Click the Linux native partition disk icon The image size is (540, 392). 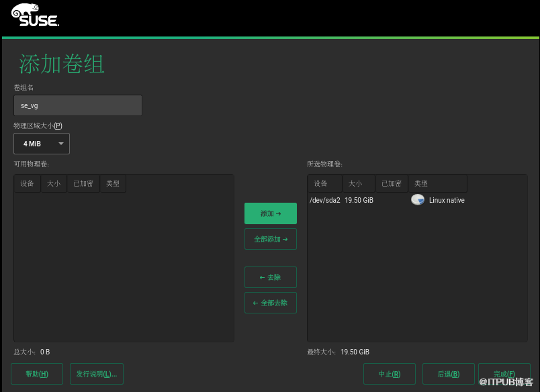[x=417, y=200]
